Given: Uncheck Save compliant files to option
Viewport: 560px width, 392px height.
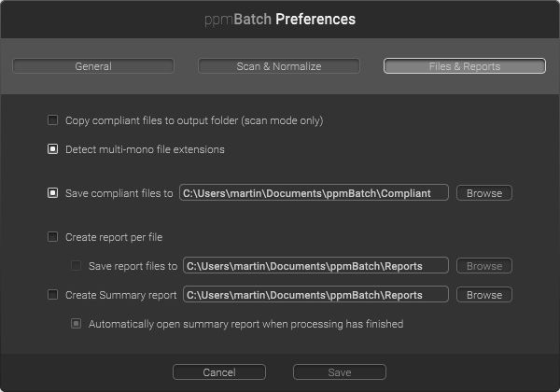Looking at the screenshot, I should tap(53, 193).
